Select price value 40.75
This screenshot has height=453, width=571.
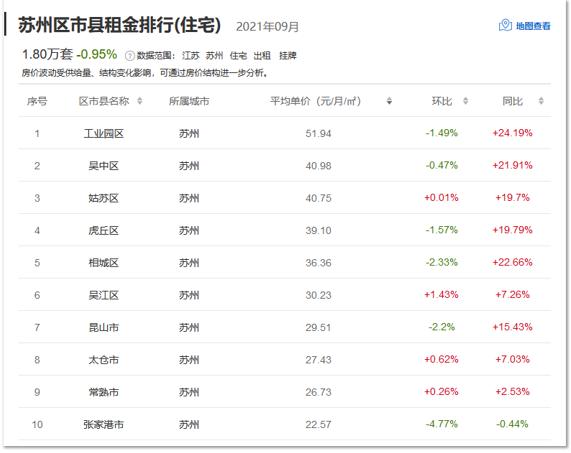pyautogui.click(x=318, y=198)
